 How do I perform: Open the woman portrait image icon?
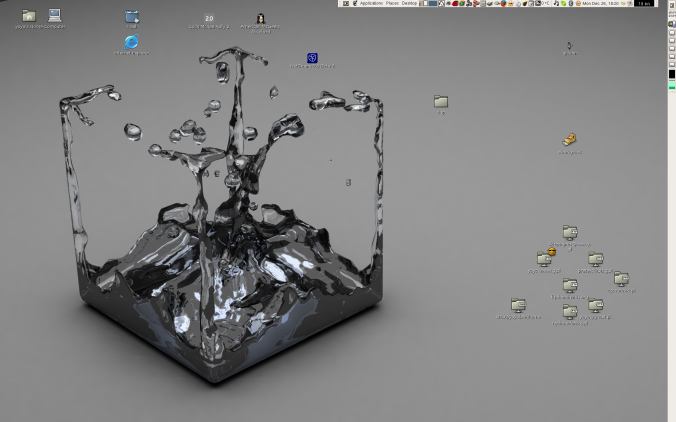[260, 19]
